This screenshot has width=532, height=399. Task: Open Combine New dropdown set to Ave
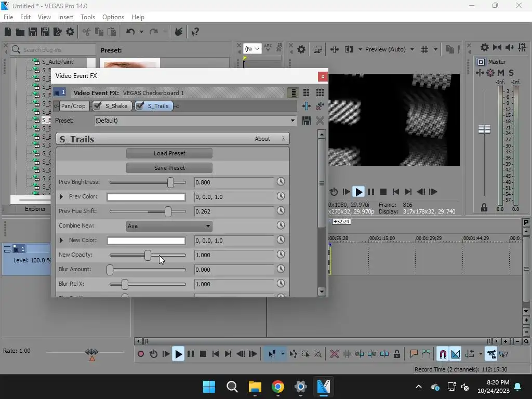tap(169, 226)
